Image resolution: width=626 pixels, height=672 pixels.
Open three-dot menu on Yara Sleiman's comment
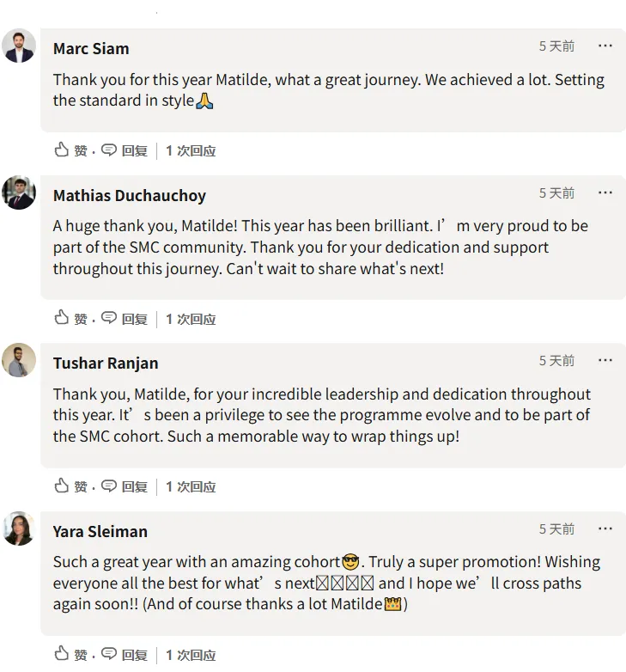pos(605,529)
